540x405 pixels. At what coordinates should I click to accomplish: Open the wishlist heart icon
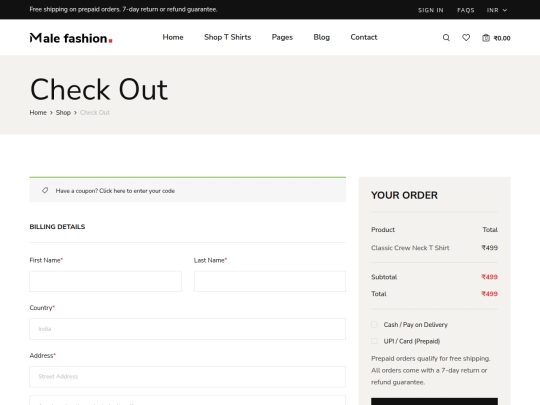[x=466, y=38]
